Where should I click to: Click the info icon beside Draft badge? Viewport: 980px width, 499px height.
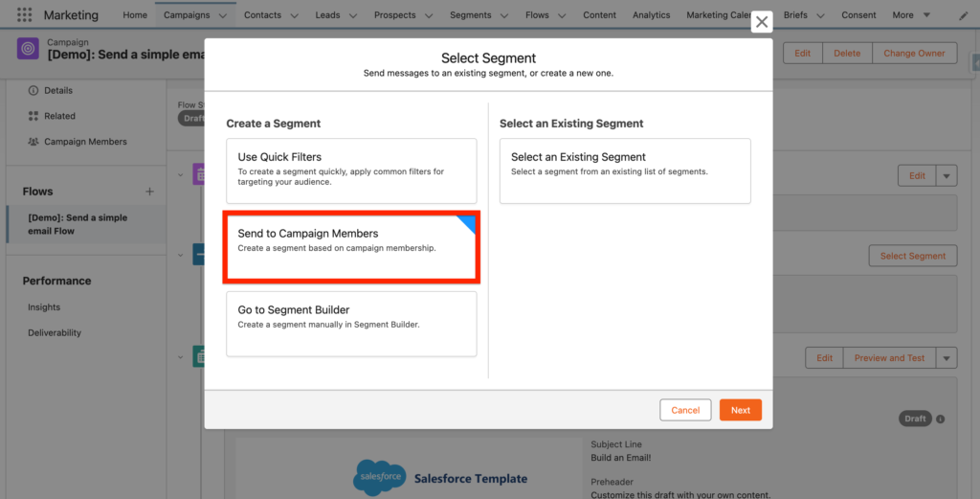(941, 419)
